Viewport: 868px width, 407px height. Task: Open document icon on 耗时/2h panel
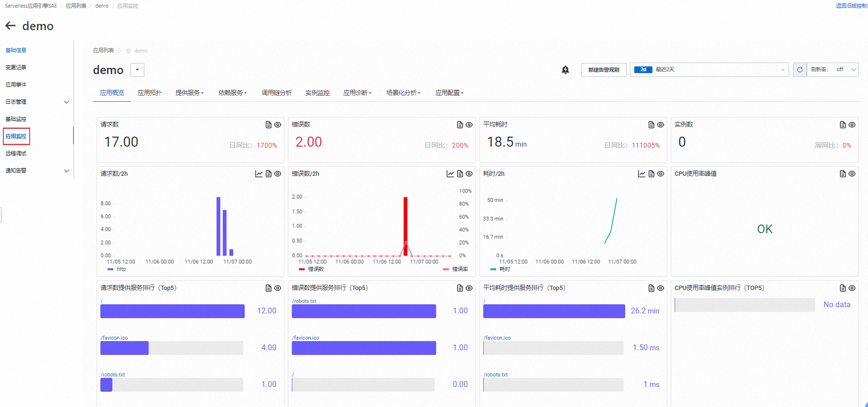pyautogui.click(x=651, y=174)
